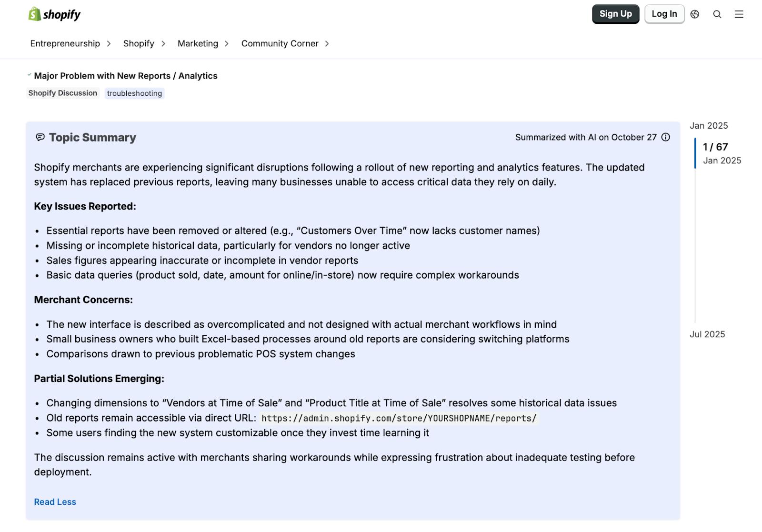Click the info icon beside "Summarized with AI"

click(665, 137)
